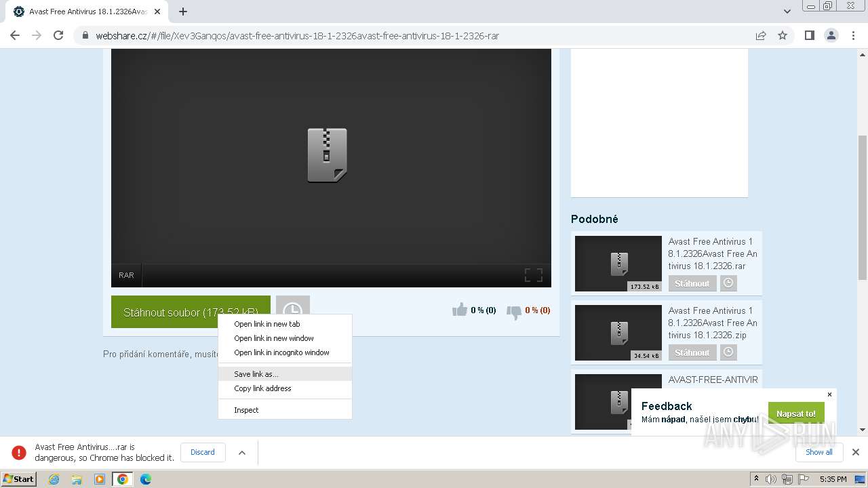Screen dimensions: 868x488
Task: Select Save link as... from context menu
Action: pos(285,374)
